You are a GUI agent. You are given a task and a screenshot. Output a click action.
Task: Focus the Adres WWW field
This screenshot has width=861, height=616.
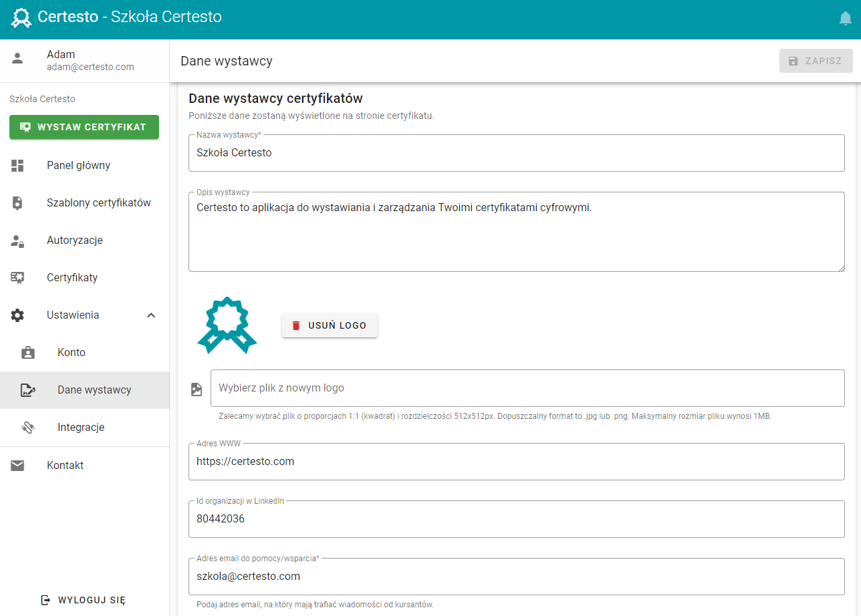(517, 462)
